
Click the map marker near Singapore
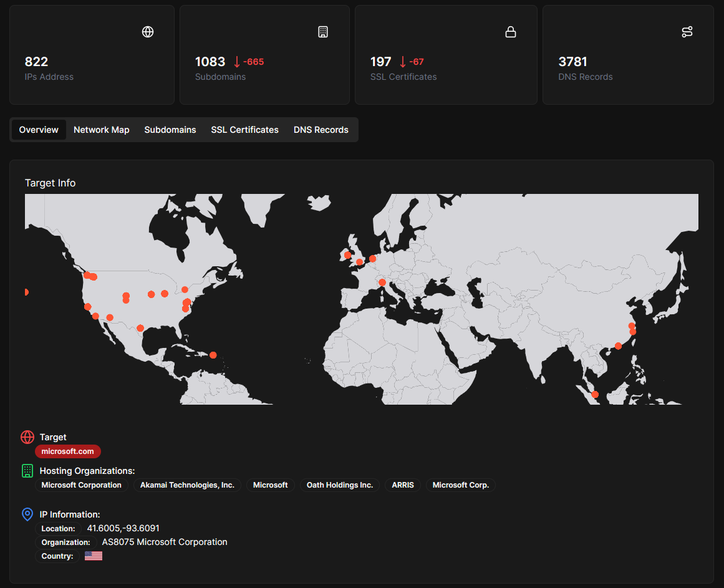[595, 395]
